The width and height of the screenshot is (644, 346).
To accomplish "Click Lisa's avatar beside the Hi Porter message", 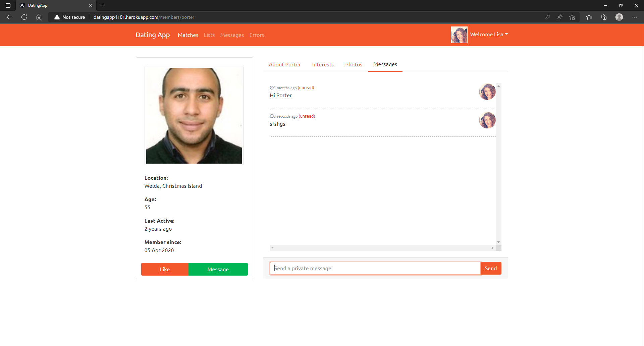I will [487, 92].
